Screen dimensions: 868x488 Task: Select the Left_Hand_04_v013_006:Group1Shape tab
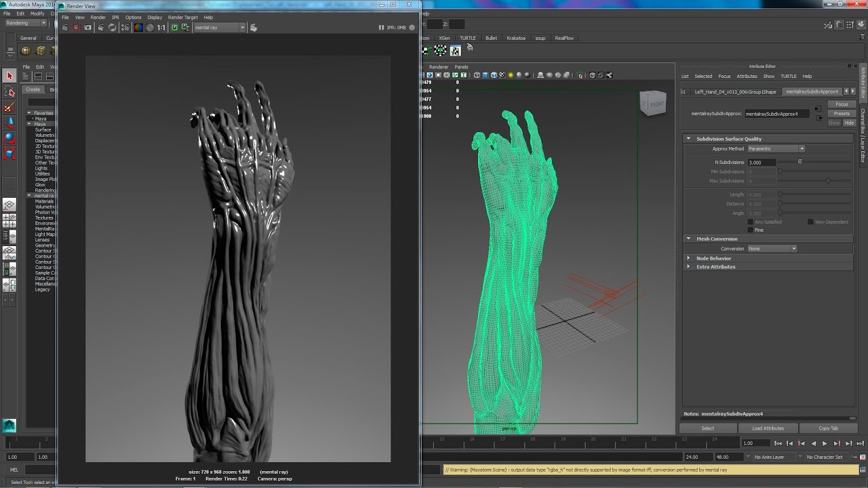(736, 91)
